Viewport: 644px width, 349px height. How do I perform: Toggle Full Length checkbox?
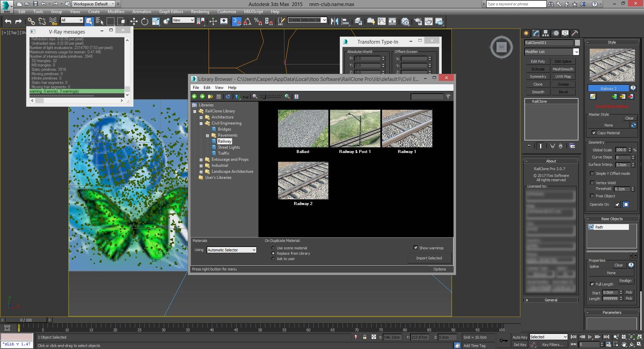click(592, 284)
